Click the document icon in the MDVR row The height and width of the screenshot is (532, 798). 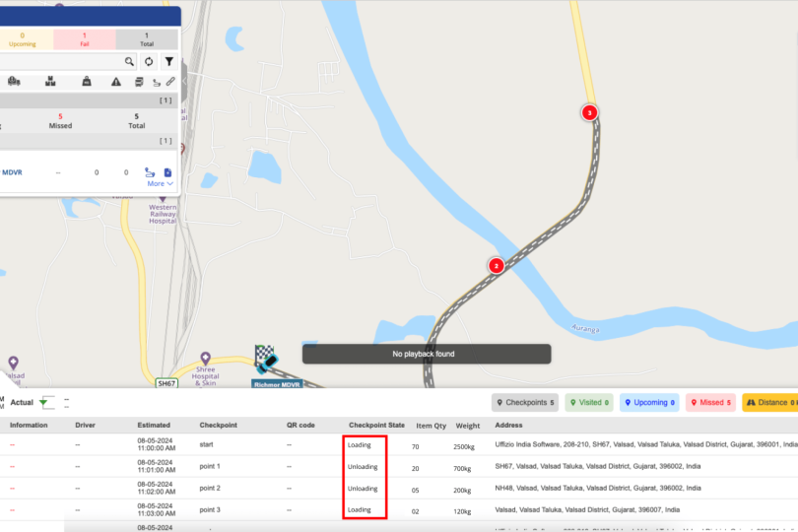[167, 172]
